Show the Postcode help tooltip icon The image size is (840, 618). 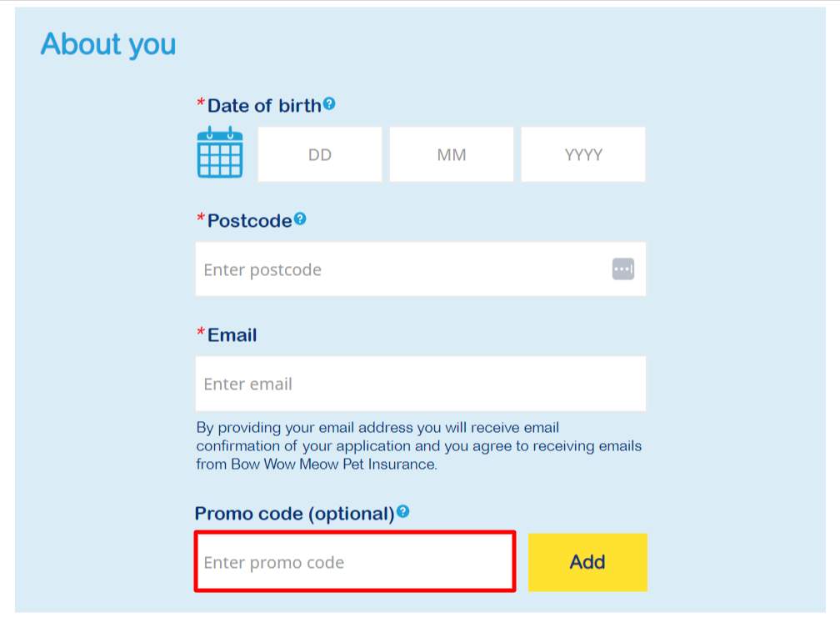(300, 219)
